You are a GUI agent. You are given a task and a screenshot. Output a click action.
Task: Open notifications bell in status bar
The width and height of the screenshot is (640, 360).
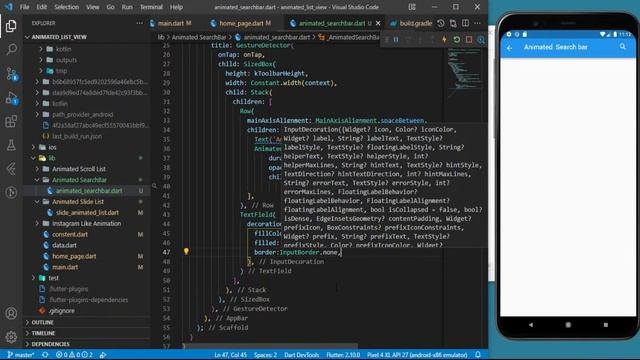pyautogui.click(x=478, y=355)
